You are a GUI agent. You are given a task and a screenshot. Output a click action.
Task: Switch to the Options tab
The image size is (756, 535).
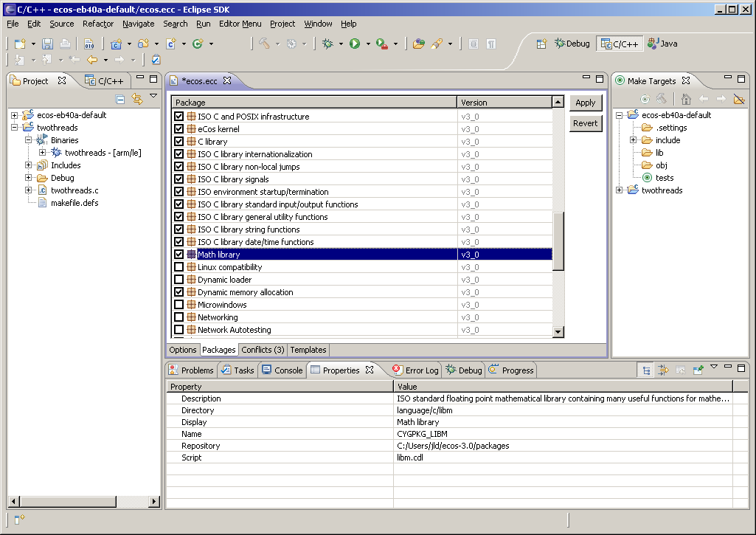pos(183,350)
